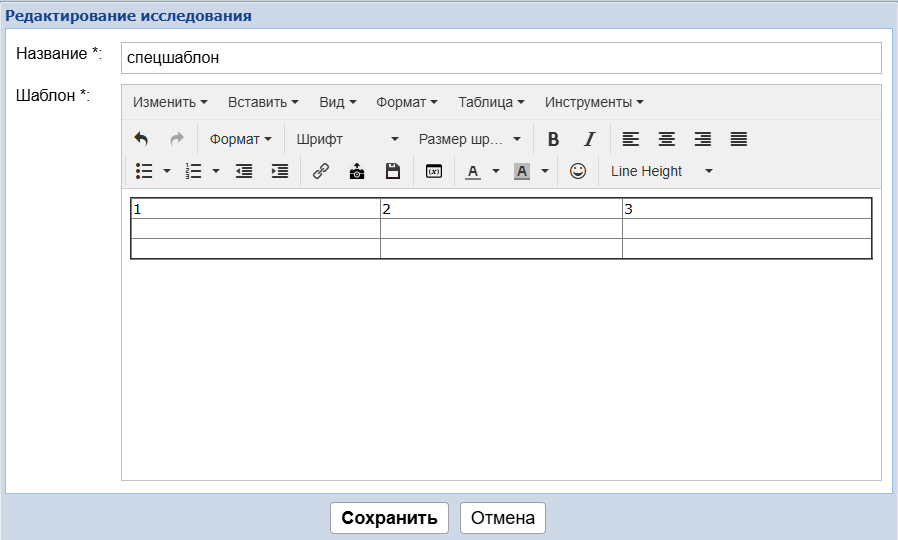Image resolution: width=898 pixels, height=540 pixels.
Task: Click the image upload camera icon
Action: tap(357, 171)
